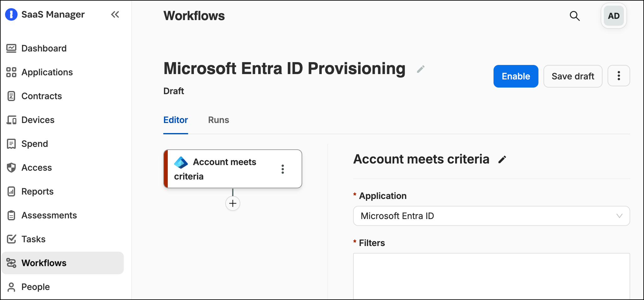Click the People person icon
Image resolution: width=644 pixels, height=300 pixels.
coord(11,287)
